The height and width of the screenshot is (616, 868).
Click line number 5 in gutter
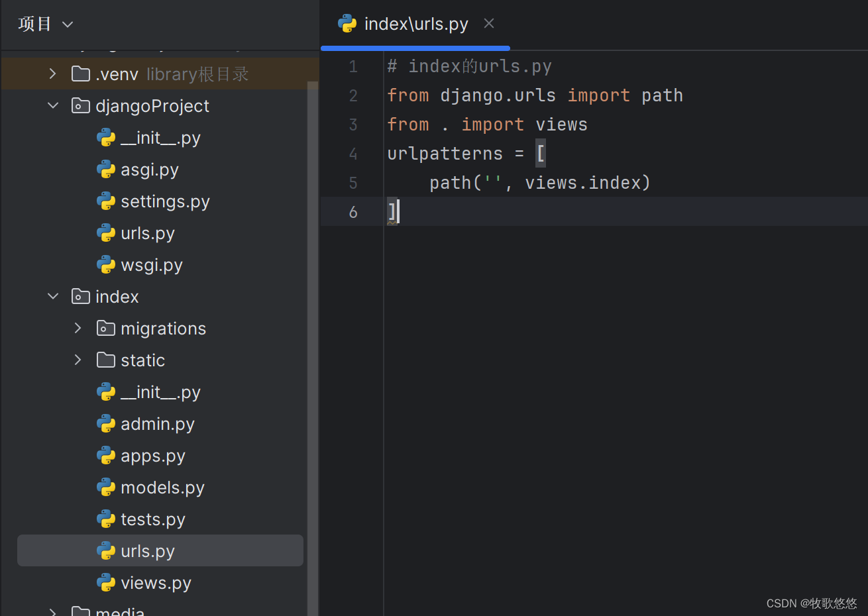pos(353,183)
